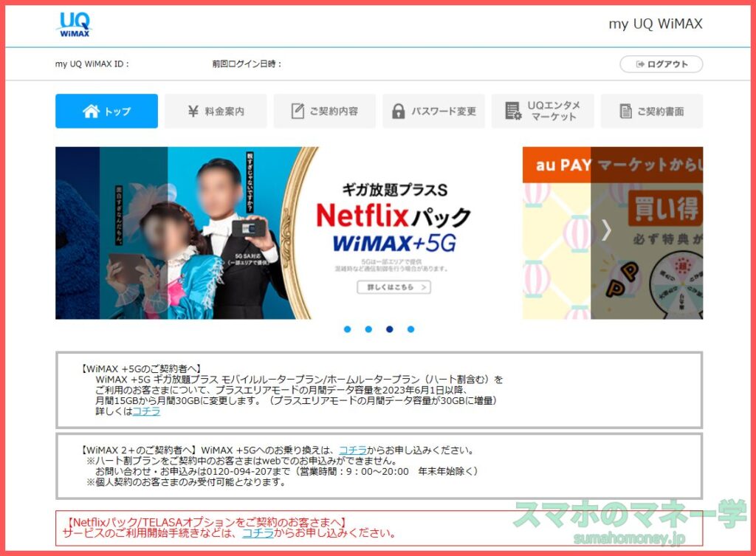Image resolution: width=756 pixels, height=556 pixels.
Task: Click the document icon on ご契約書面
Action: click(x=625, y=111)
